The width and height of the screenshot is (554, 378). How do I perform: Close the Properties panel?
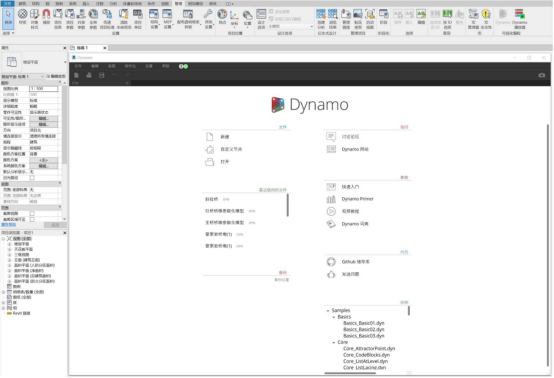(x=65, y=48)
